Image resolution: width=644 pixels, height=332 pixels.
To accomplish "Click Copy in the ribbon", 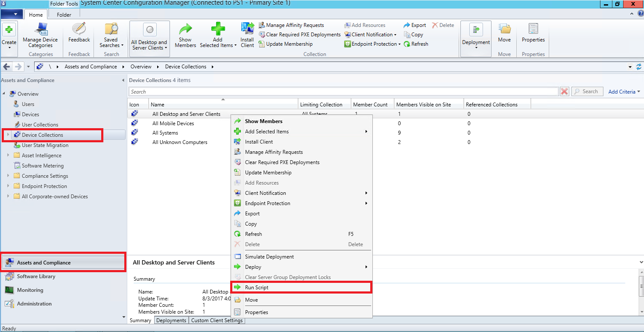I will (x=413, y=35).
